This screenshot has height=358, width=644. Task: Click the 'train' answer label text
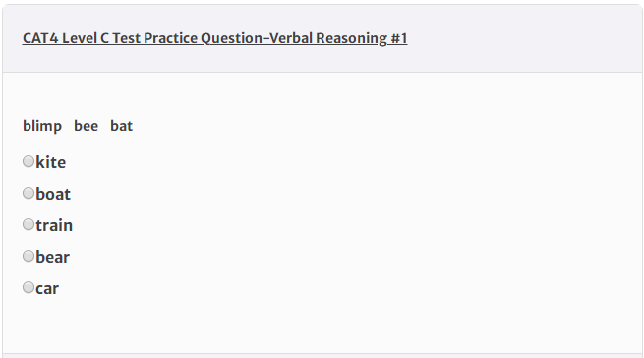pyautogui.click(x=54, y=225)
